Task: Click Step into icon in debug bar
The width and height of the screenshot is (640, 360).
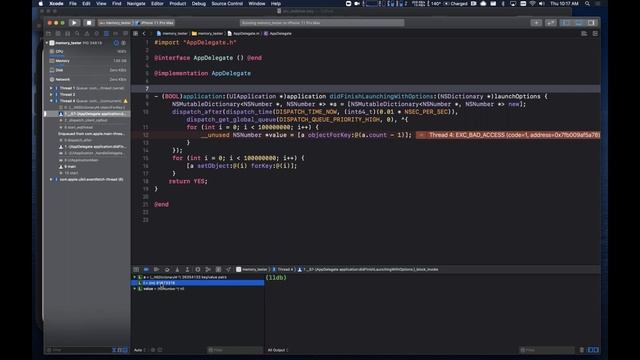Action: 177,269
